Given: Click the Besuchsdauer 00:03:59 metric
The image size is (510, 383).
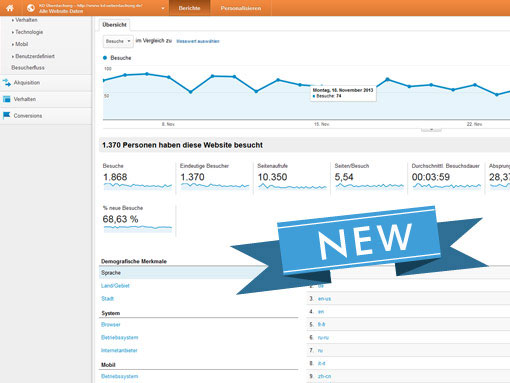Looking at the screenshot, I should (x=446, y=177).
